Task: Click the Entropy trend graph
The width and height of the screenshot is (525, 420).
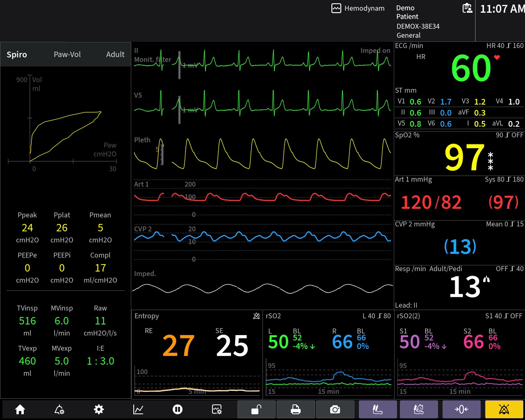Action: point(197,383)
